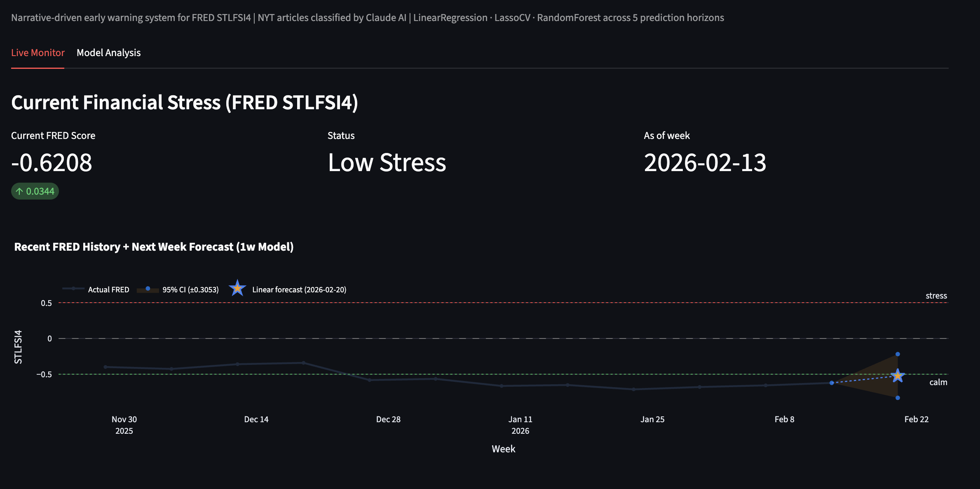Click the forecast star marker on the chart

click(898, 376)
